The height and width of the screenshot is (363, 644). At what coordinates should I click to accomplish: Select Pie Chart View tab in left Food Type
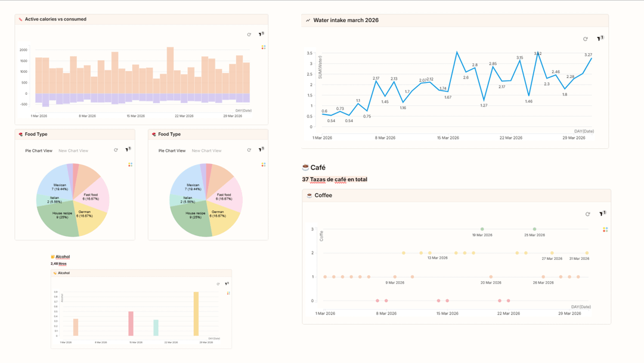point(39,151)
